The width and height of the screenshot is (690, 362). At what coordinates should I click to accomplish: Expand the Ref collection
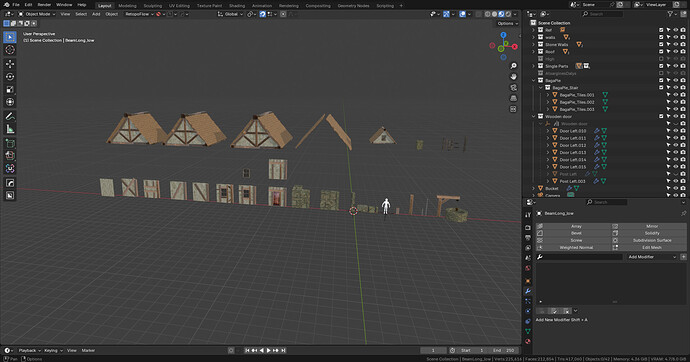click(534, 30)
